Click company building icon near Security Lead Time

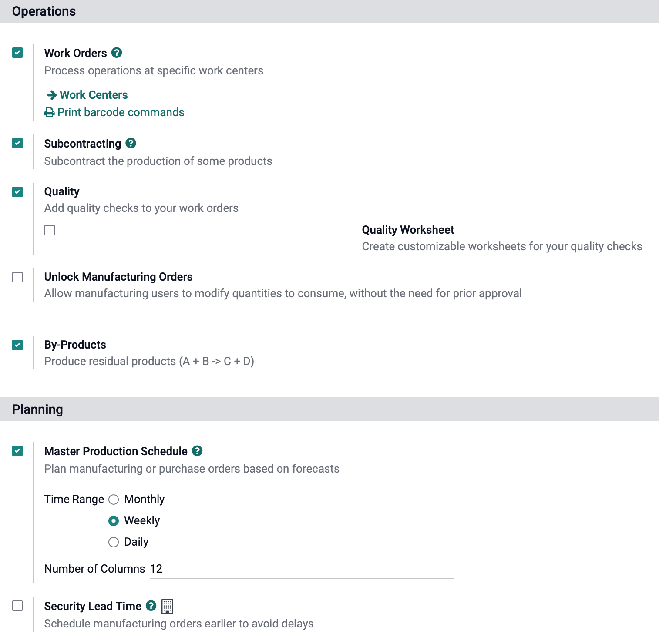(x=167, y=606)
